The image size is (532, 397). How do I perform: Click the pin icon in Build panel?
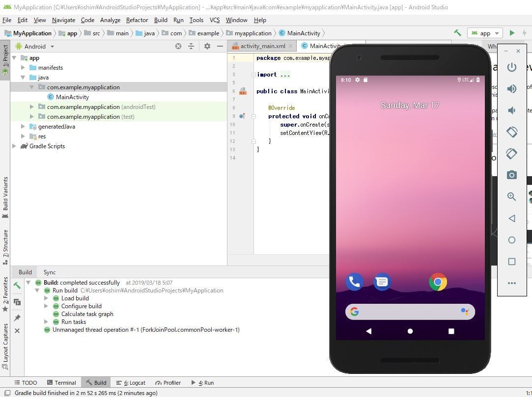[17, 318]
